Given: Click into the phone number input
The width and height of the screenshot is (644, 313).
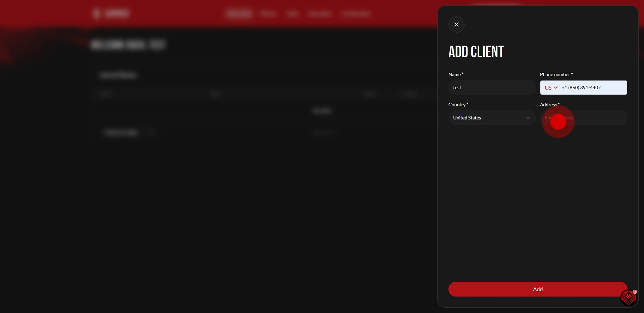Looking at the screenshot, I should (x=592, y=88).
